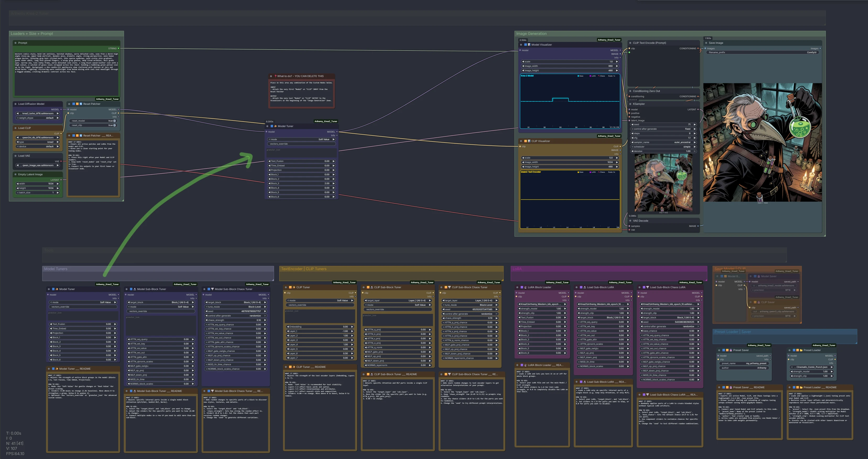Click the Load Sub-Block LoRA title icon
This screenshot has width=868, height=459.
(x=585, y=287)
